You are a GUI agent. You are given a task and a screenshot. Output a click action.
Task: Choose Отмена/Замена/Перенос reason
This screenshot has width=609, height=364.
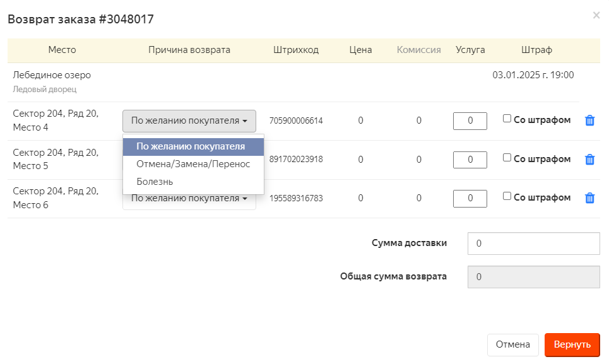pos(193,164)
